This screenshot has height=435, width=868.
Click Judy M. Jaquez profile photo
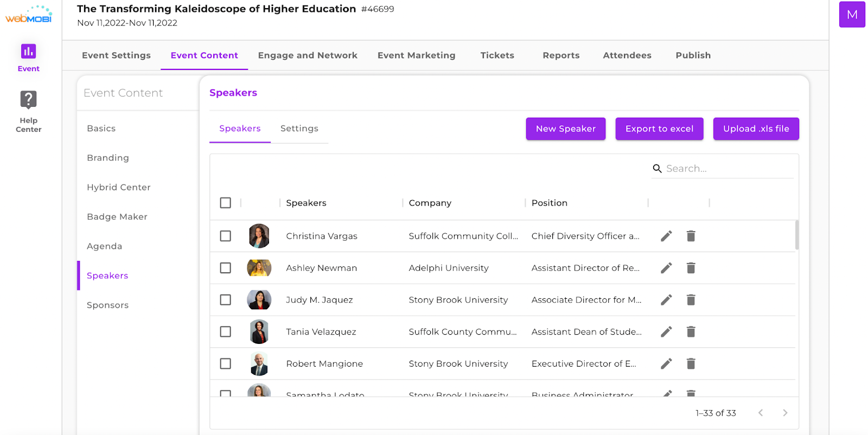coord(259,300)
